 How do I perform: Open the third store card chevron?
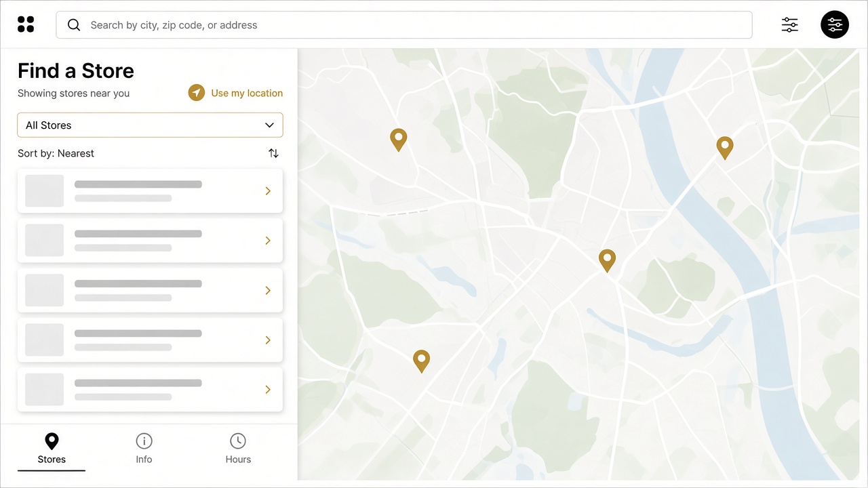click(x=268, y=290)
